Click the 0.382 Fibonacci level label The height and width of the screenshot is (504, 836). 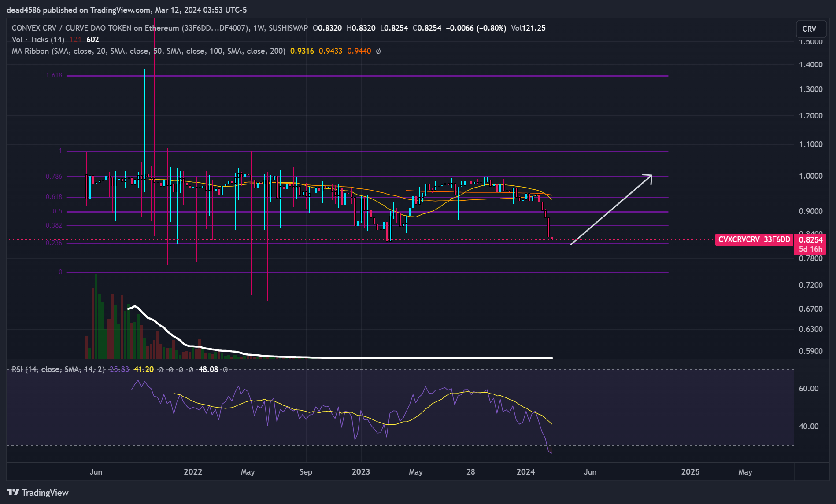point(54,225)
